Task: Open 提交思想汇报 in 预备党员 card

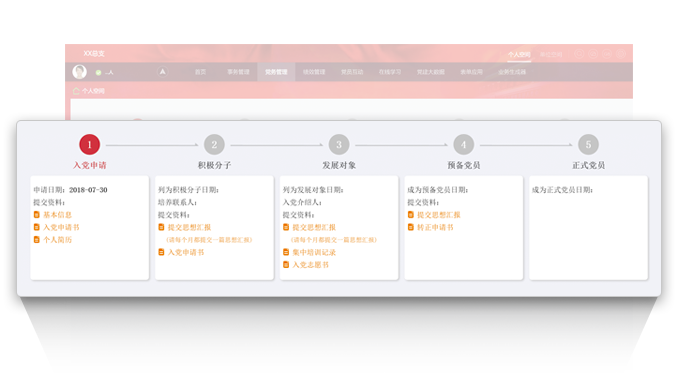Action: (x=439, y=215)
